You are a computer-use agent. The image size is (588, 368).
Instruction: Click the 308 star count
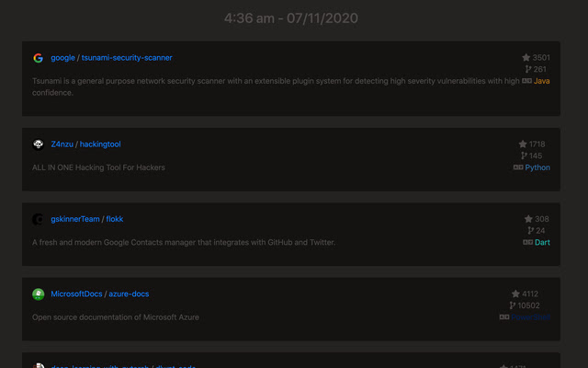click(x=542, y=219)
